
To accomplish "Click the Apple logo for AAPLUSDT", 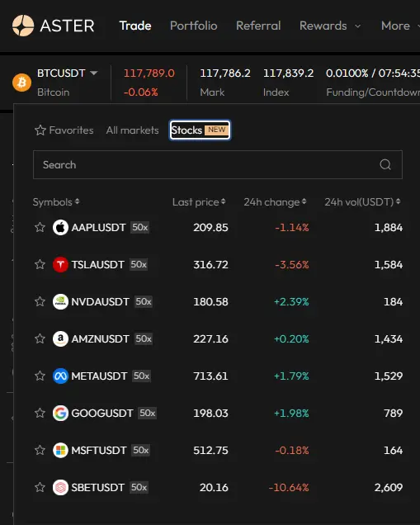I will (x=60, y=227).
